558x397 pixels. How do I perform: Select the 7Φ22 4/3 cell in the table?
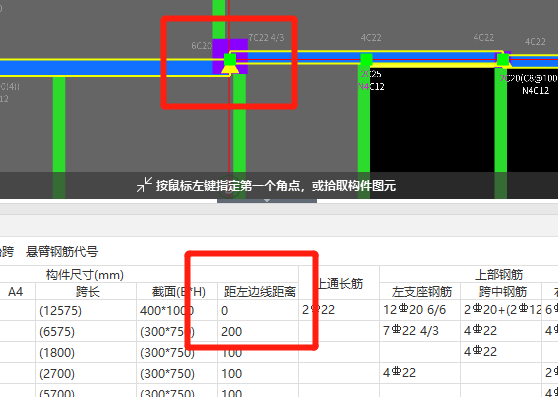point(420,332)
